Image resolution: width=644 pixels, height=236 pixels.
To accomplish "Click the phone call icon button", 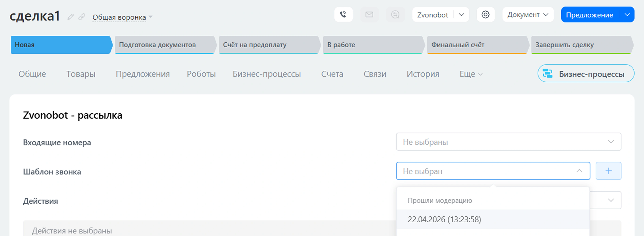I will [344, 14].
